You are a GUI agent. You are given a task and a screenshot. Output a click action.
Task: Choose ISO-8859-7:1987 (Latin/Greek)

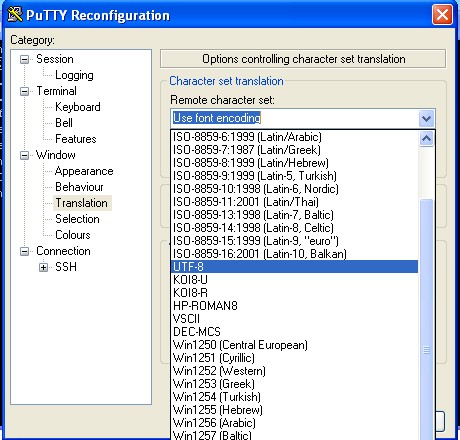[295, 150]
